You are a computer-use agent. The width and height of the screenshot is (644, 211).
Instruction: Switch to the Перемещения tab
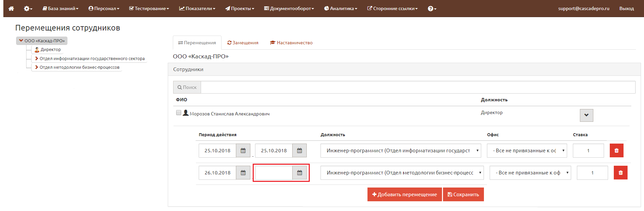[197, 43]
